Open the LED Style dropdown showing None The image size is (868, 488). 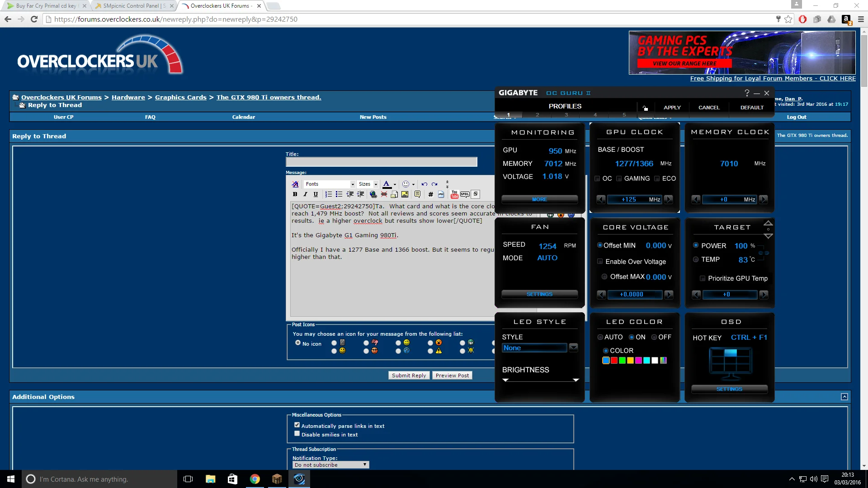tap(573, 347)
